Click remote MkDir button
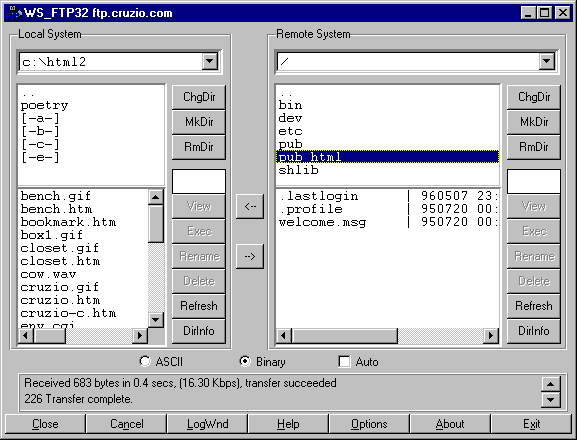This screenshot has width=577, height=440. point(534,122)
